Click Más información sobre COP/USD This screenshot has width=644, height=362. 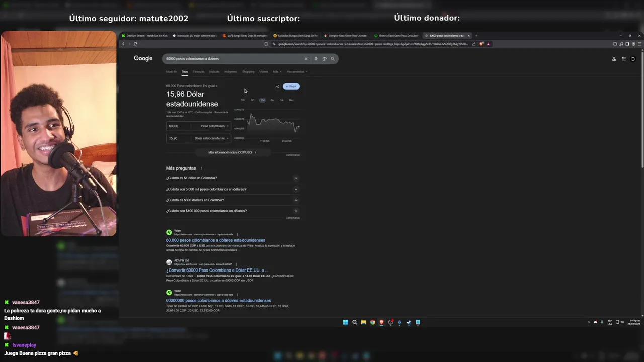[232, 152]
